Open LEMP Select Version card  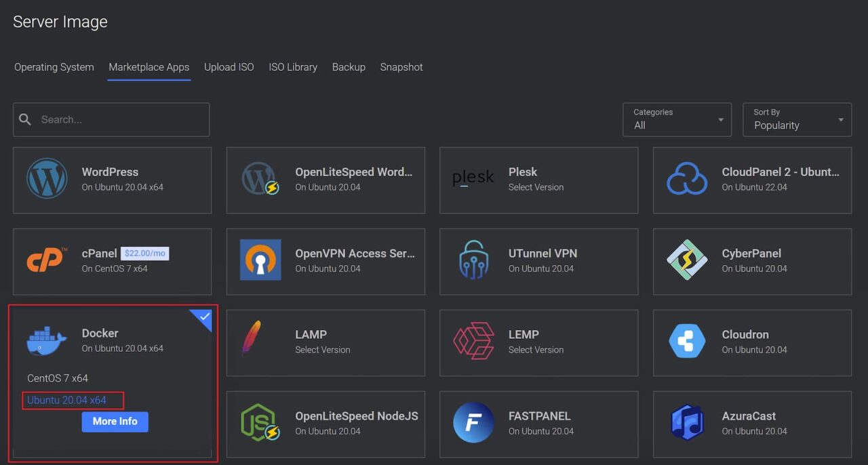(x=538, y=342)
